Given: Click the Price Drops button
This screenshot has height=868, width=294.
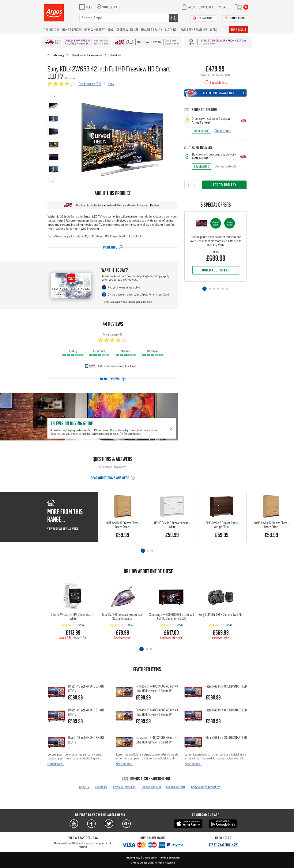Looking at the screenshot, I should click(236, 18).
